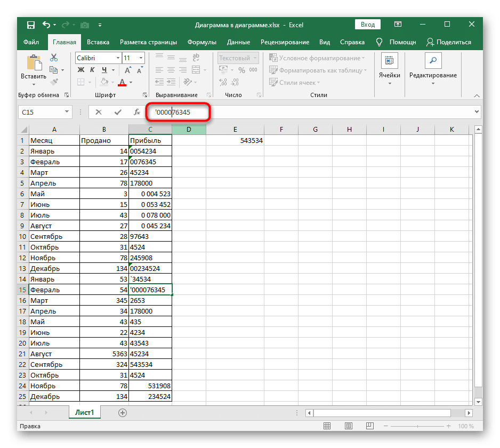
Task: Add a new sheet with plus icon
Action: (123, 412)
